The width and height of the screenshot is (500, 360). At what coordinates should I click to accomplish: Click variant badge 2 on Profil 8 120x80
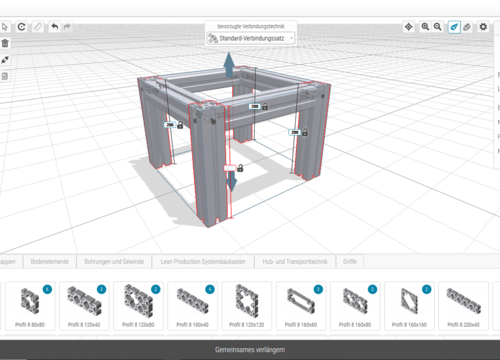click(x=156, y=289)
